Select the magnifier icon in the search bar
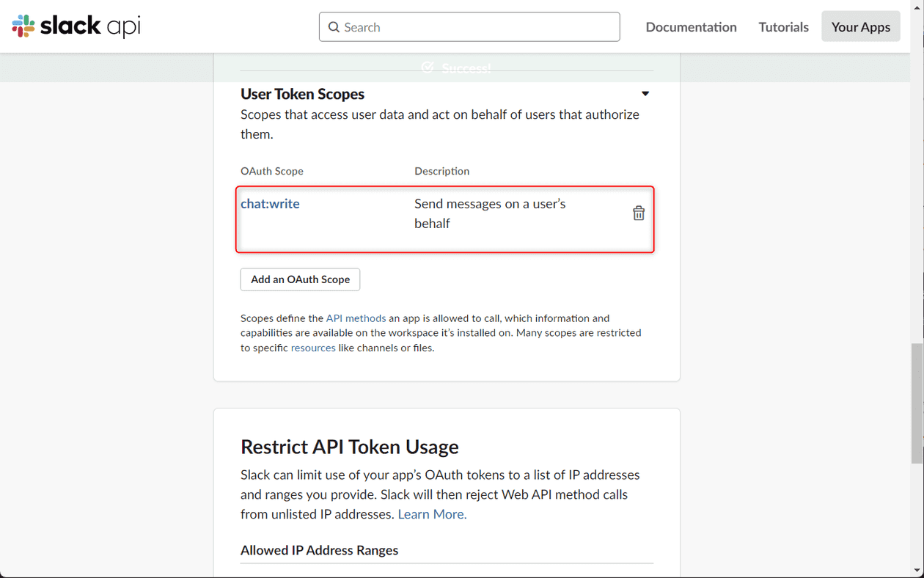Screen dimensions: 924x578 (x=334, y=26)
